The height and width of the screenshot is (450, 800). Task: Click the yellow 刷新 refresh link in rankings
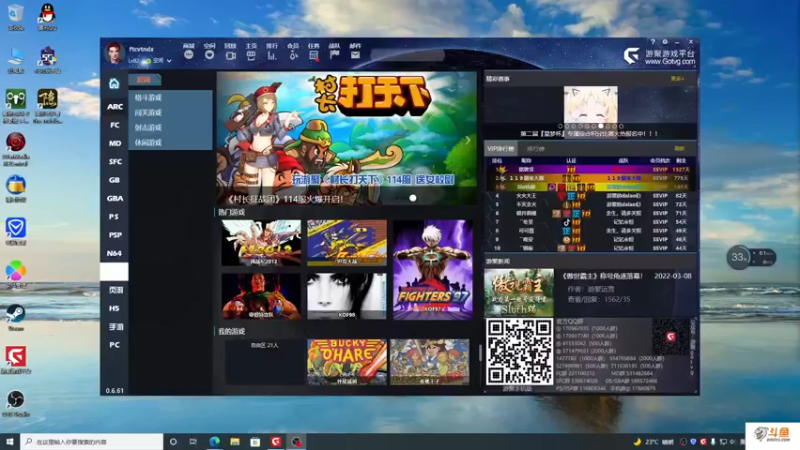[x=679, y=148]
